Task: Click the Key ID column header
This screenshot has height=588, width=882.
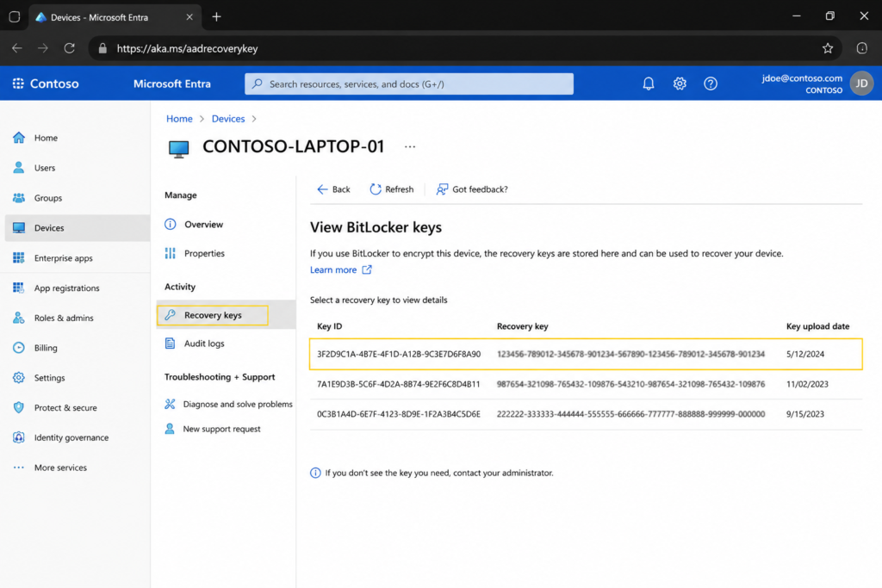Action: tap(330, 326)
